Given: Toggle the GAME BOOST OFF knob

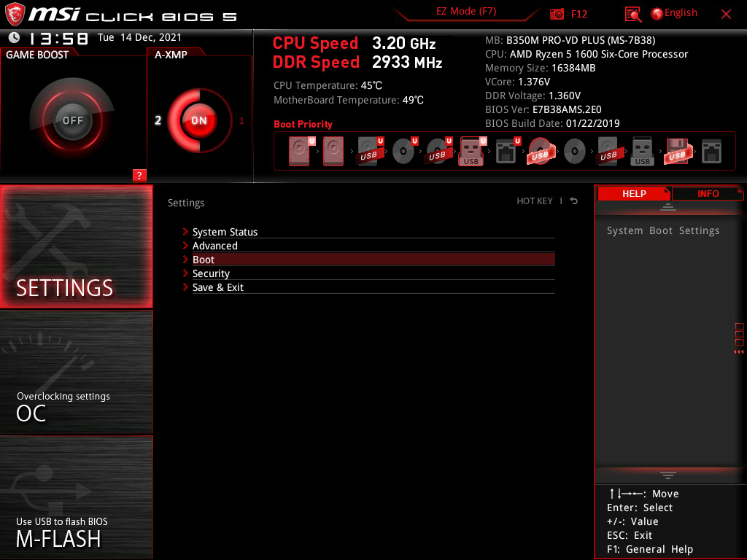Looking at the screenshot, I should pyautogui.click(x=72, y=120).
